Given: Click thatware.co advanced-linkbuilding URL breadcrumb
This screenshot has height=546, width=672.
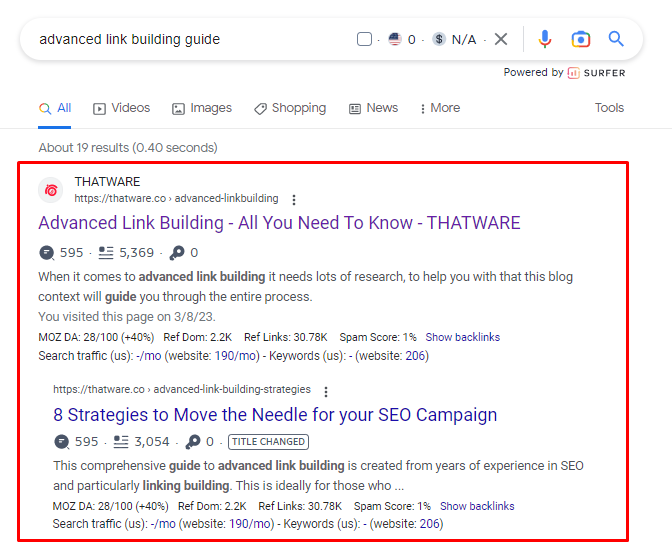Looking at the screenshot, I should (x=176, y=198).
